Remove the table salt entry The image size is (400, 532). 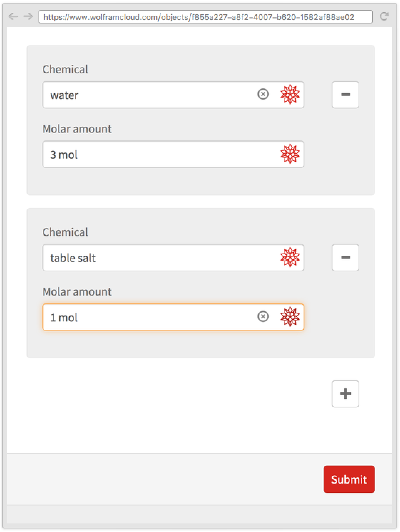click(x=345, y=257)
